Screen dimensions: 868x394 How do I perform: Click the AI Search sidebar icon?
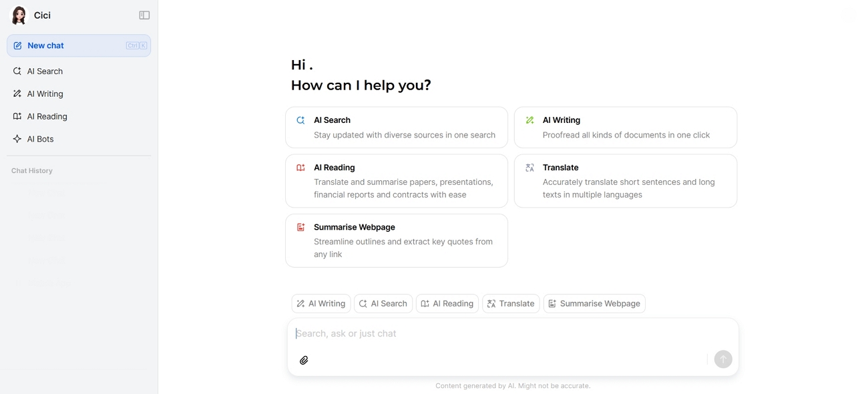[x=17, y=71]
